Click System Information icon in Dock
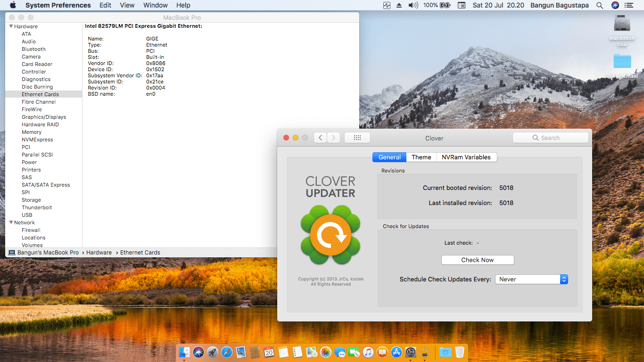644x362 pixels. pos(425,352)
